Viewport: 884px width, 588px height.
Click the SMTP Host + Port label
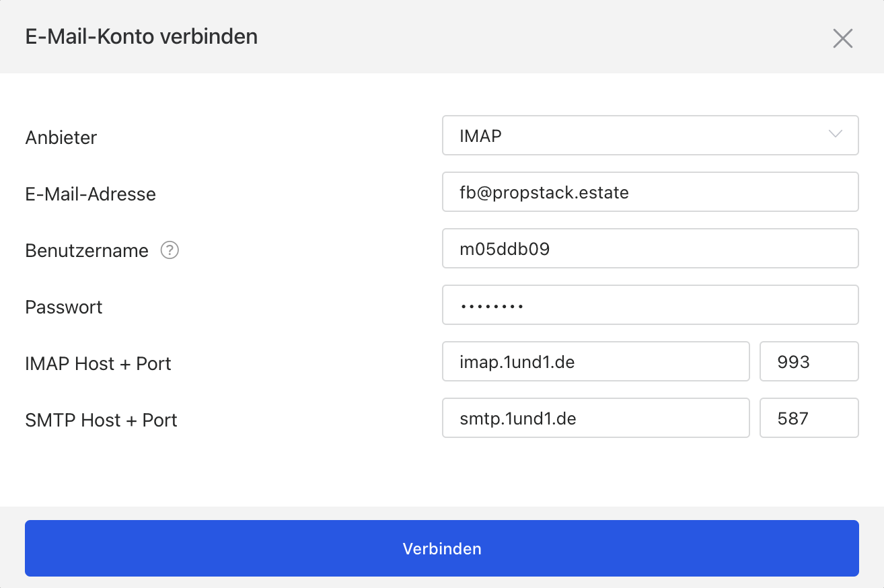[x=101, y=420]
